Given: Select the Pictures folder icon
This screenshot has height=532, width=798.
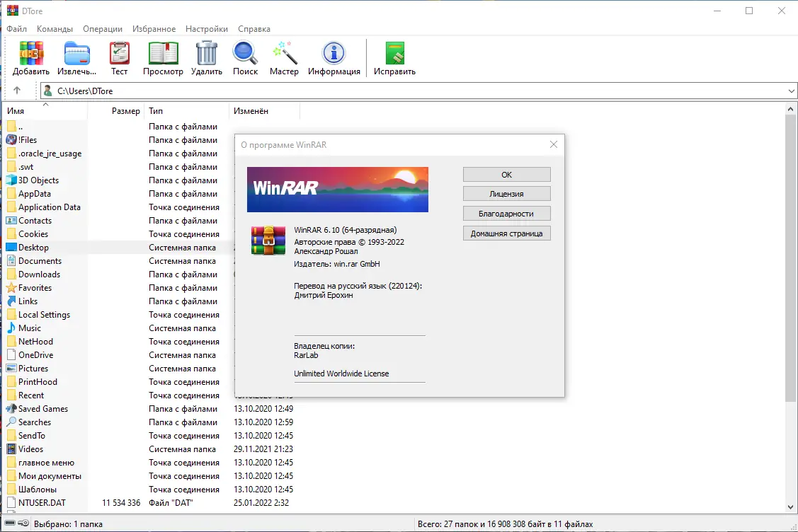Looking at the screenshot, I should pos(11,369).
